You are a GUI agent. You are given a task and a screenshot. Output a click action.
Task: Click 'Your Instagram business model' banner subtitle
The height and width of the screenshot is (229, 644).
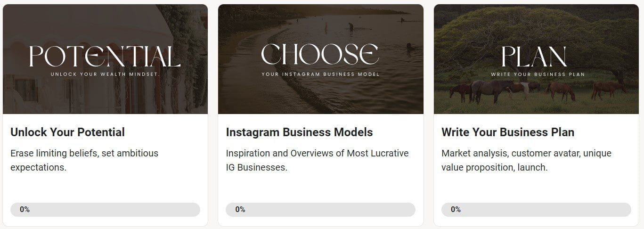[x=320, y=74]
